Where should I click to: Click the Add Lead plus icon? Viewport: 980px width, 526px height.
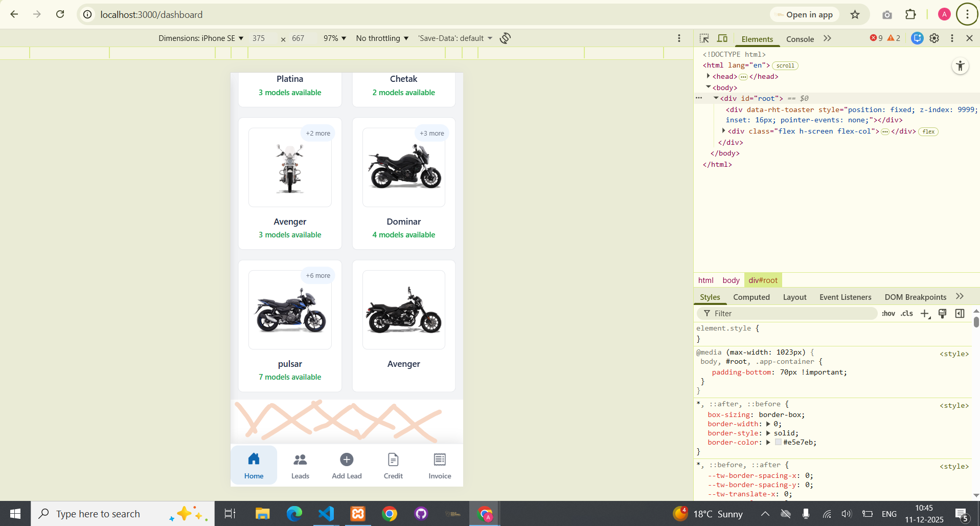(347, 459)
